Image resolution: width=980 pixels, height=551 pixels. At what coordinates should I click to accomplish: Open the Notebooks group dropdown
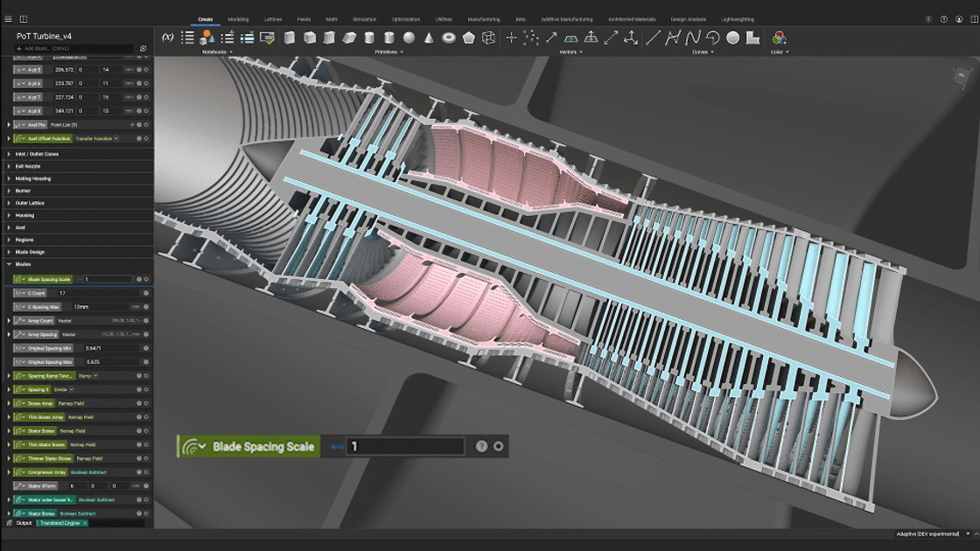(217, 52)
